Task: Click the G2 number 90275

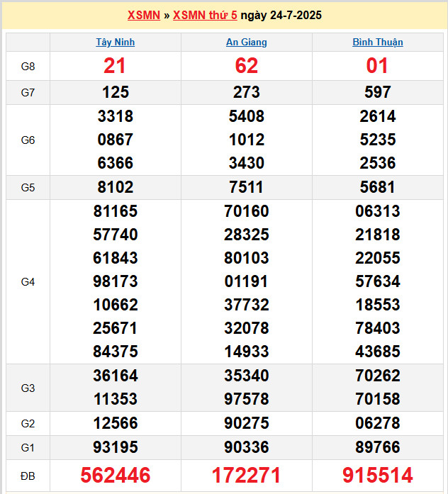Action: pos(247,423)
